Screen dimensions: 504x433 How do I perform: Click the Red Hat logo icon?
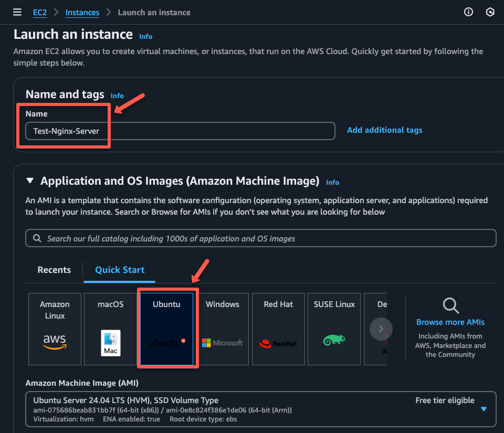278,344
